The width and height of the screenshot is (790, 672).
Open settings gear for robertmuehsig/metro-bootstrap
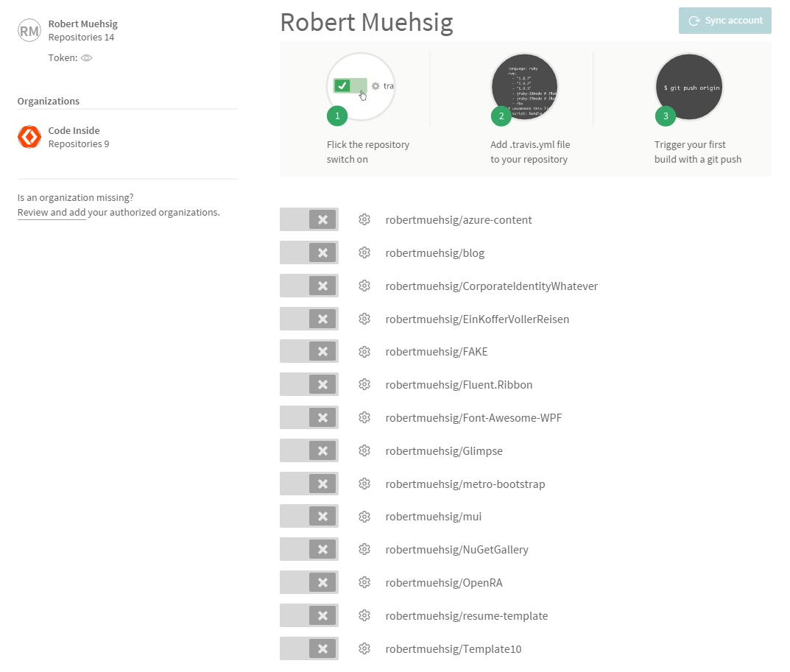pos(364,484)
